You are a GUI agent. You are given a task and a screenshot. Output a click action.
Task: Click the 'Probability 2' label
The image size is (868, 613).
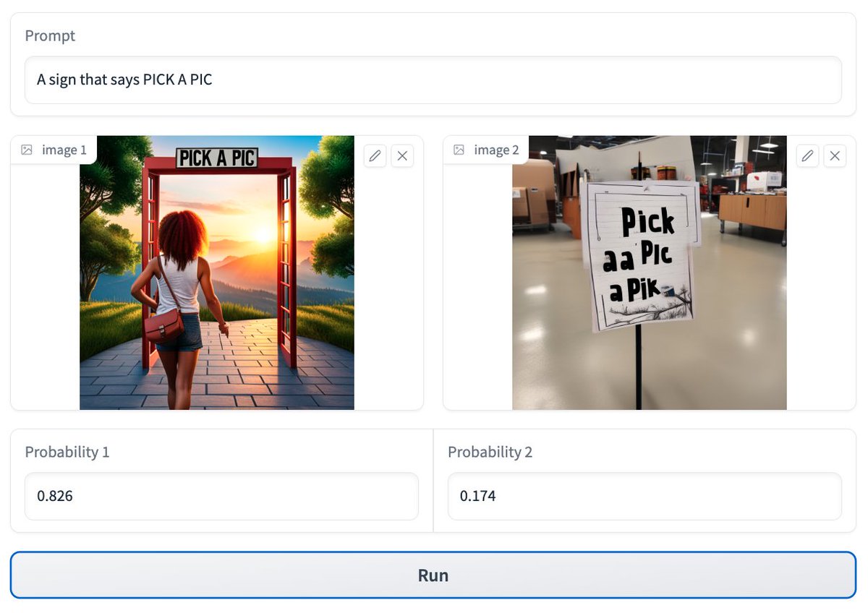[490, 452]
